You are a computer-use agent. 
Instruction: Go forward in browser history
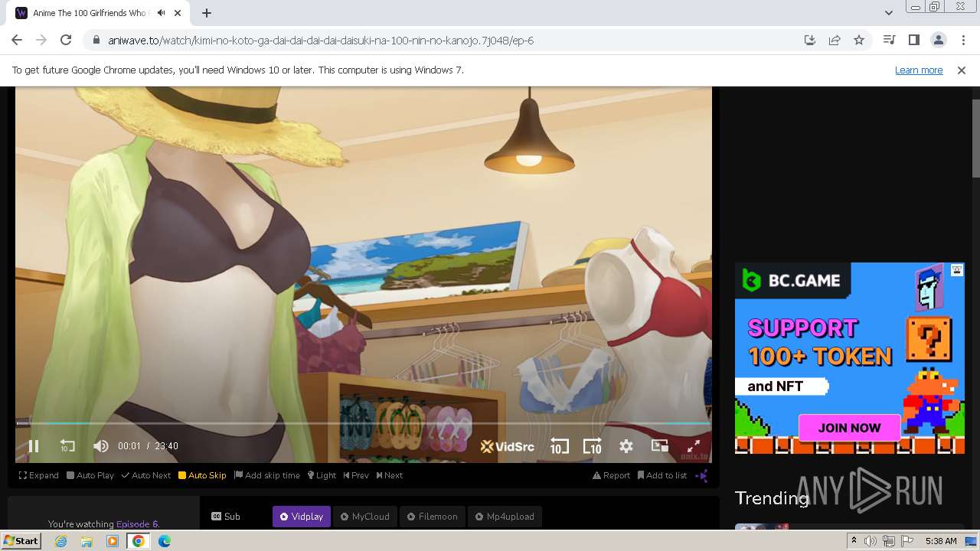coord(41,40)
